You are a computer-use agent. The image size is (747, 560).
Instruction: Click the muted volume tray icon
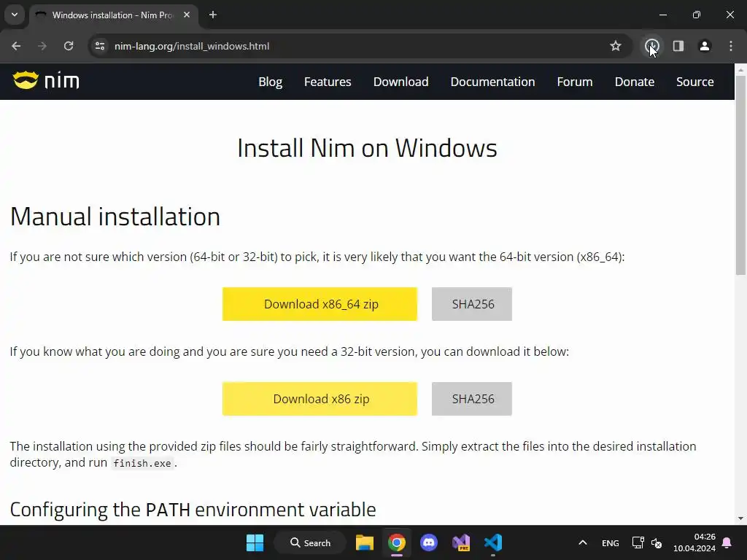657,542
